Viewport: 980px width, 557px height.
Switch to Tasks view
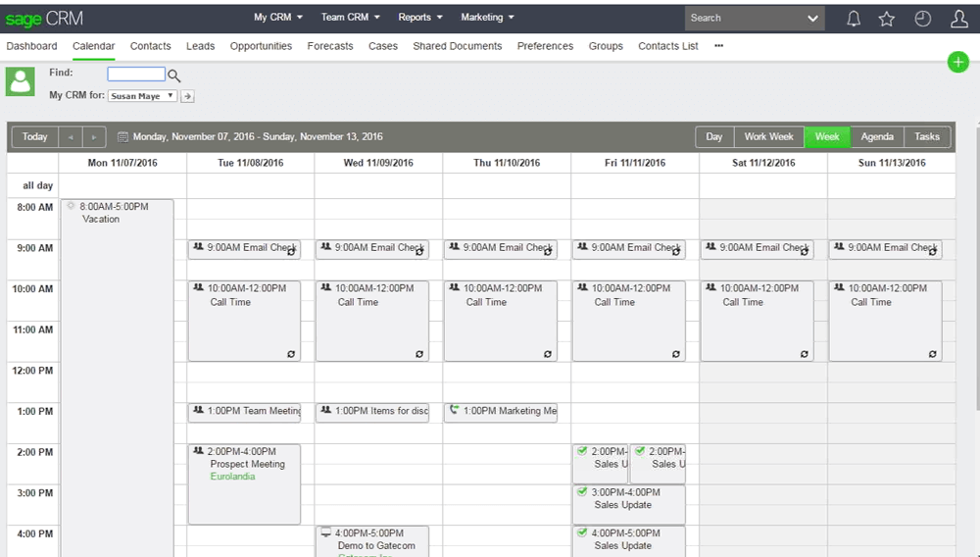click(x=927, y=137)
